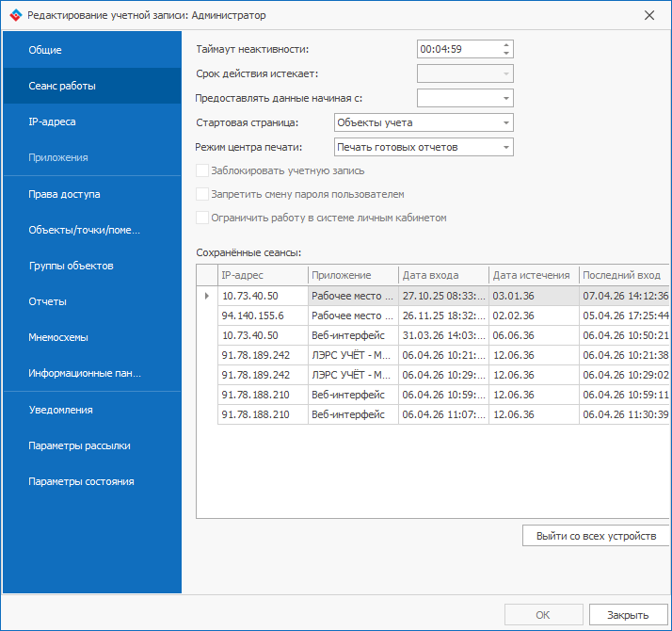Viewport: 672px width, 631px height.
Task: Switch to the 'Общие' section
Action: (45, 50)
